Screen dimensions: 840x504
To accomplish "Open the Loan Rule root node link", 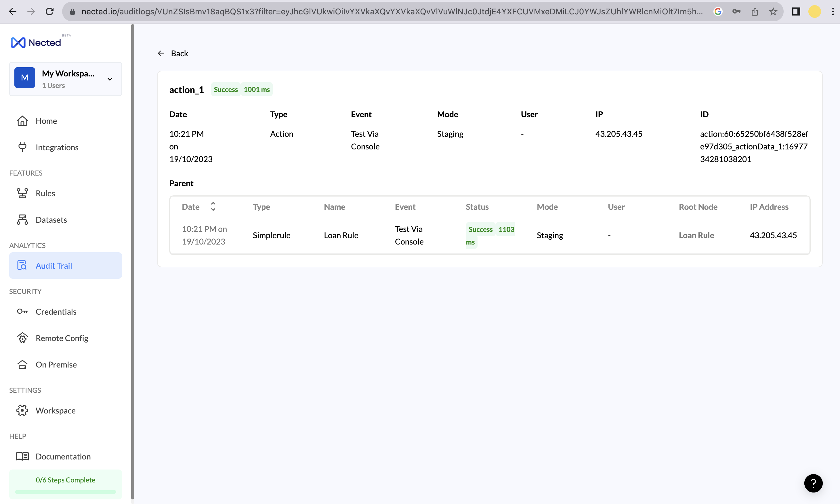I will (x=696, y=235).
